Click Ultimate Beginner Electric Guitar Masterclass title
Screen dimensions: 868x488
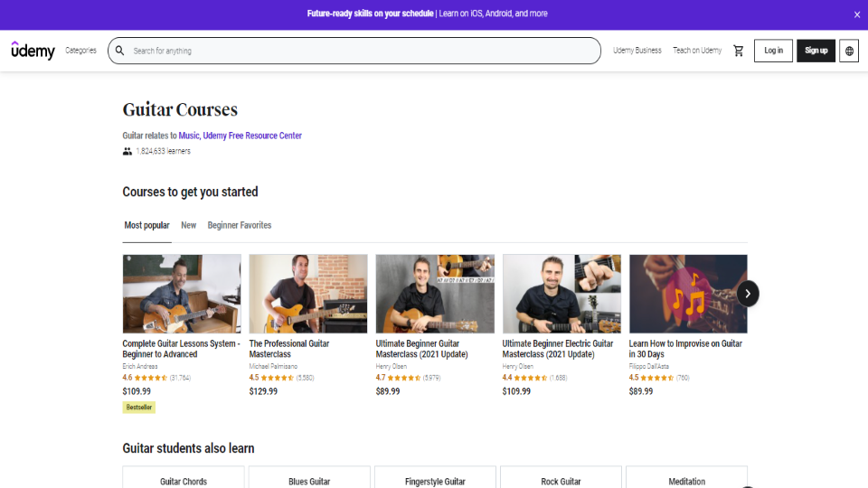click(558, 349)
